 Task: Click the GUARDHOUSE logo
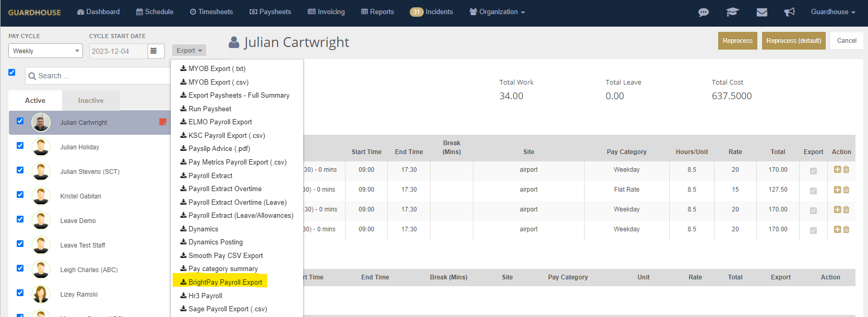point(34,13)
